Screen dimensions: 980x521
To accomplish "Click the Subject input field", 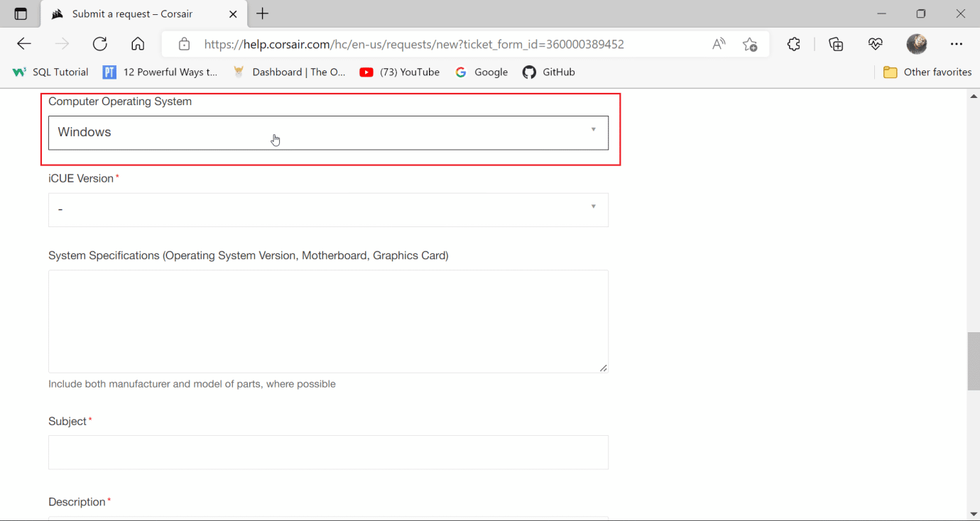I will tap(328, 452).
